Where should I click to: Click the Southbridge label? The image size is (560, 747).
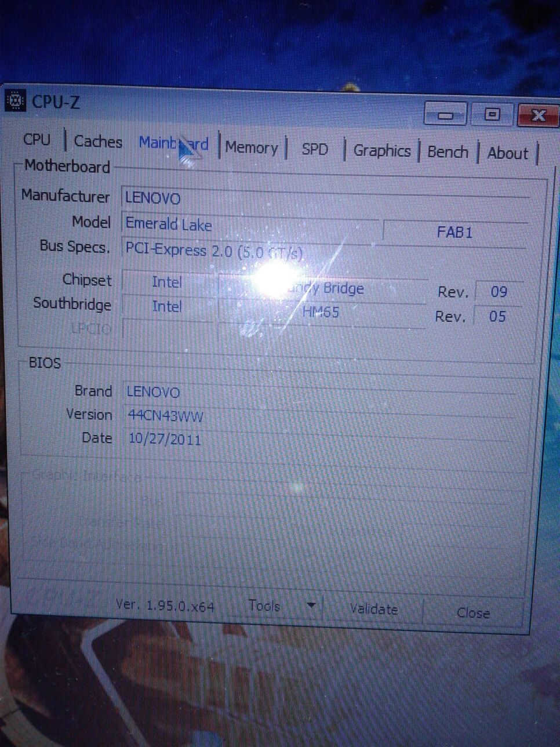pyautogui.click(x=72, y=304)
